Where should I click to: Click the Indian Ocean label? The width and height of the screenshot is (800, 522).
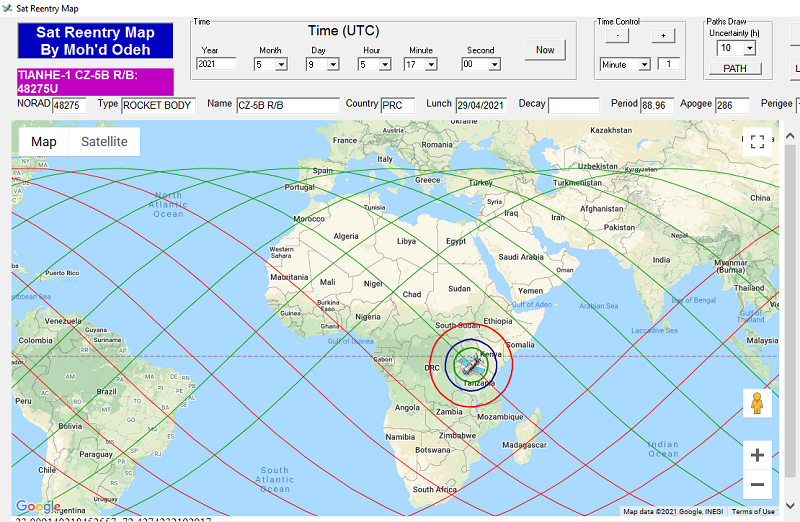pos(663,449)
